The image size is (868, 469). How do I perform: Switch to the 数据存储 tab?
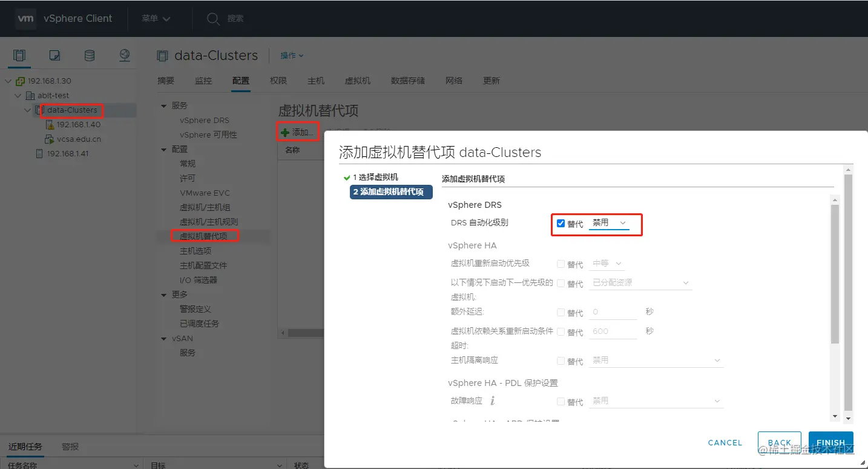point(408,81)
